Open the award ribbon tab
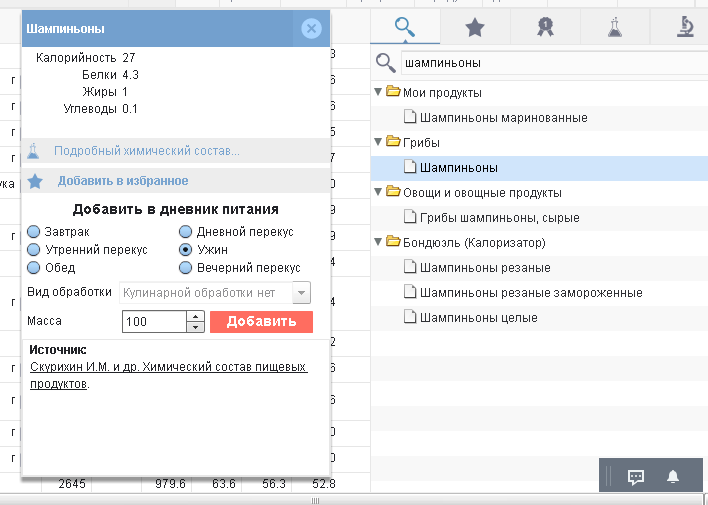Image resolution: width=708 pixels, height=505 pixels. pos(545,28)
